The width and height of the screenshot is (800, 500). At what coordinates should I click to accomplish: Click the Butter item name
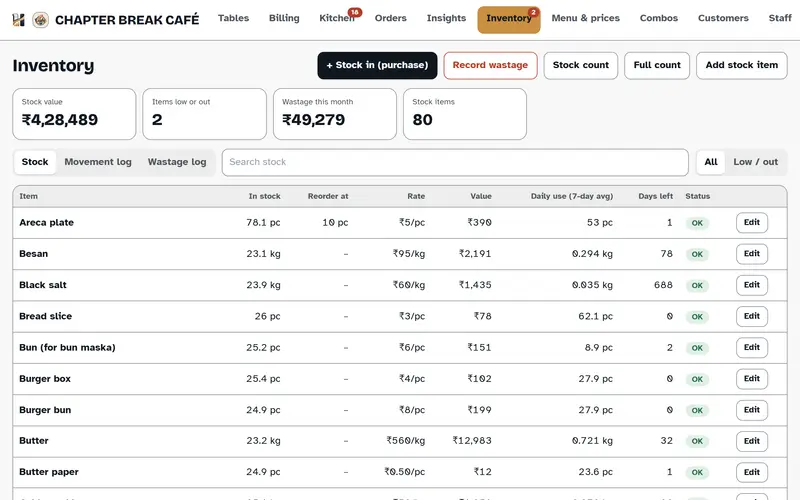click(x=34, y=441)
